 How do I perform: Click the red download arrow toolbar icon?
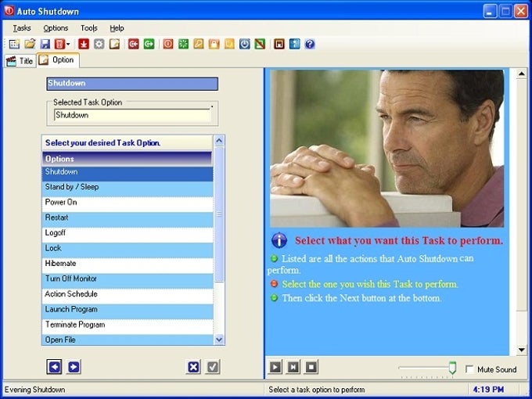coord(84,44)
